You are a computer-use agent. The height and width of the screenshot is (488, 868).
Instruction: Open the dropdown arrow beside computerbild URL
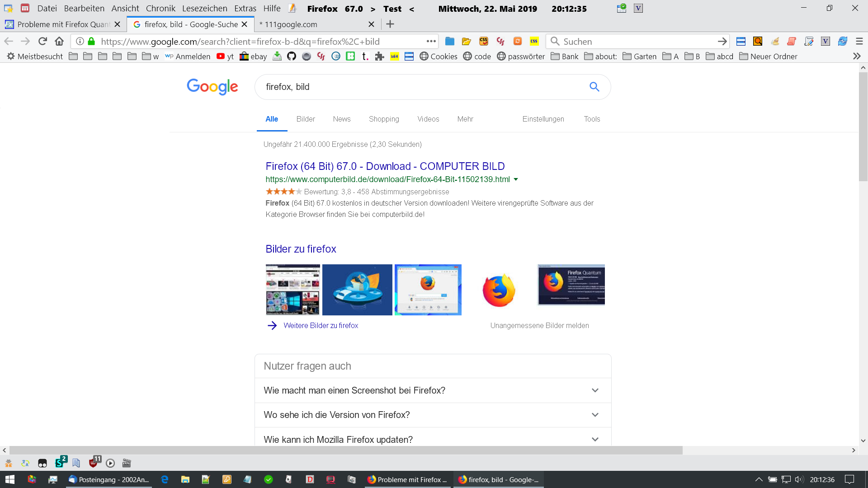tap(516, 179)
